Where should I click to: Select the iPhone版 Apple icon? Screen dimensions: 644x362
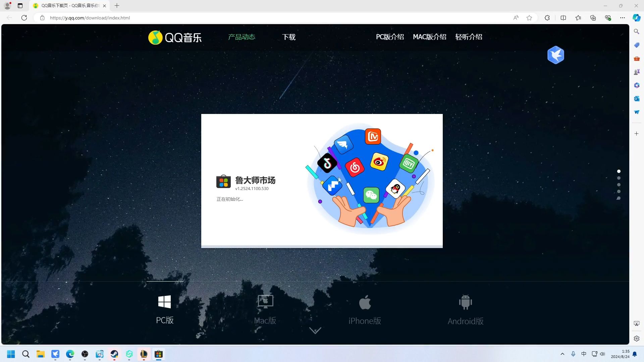[365, 302]
